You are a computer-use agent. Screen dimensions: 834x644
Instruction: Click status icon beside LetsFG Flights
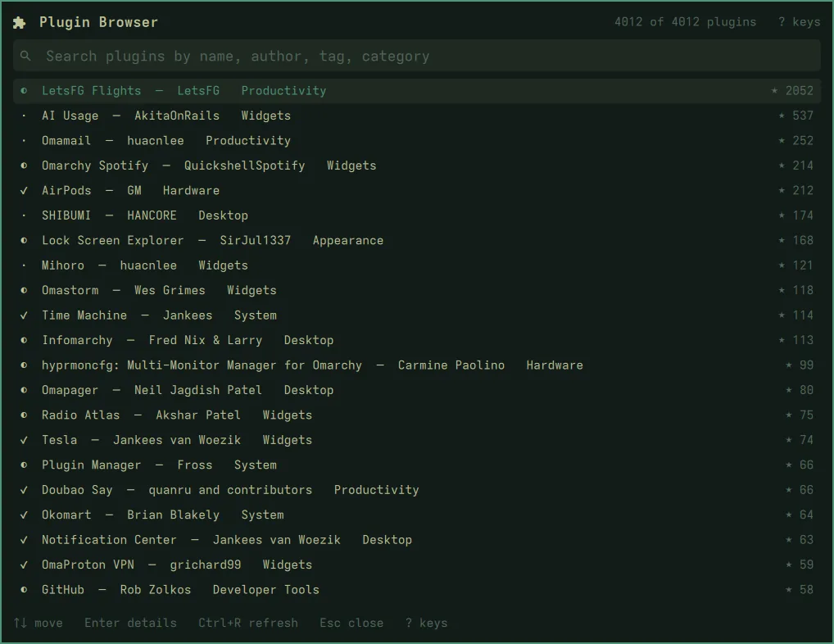[x=24, y=91]
